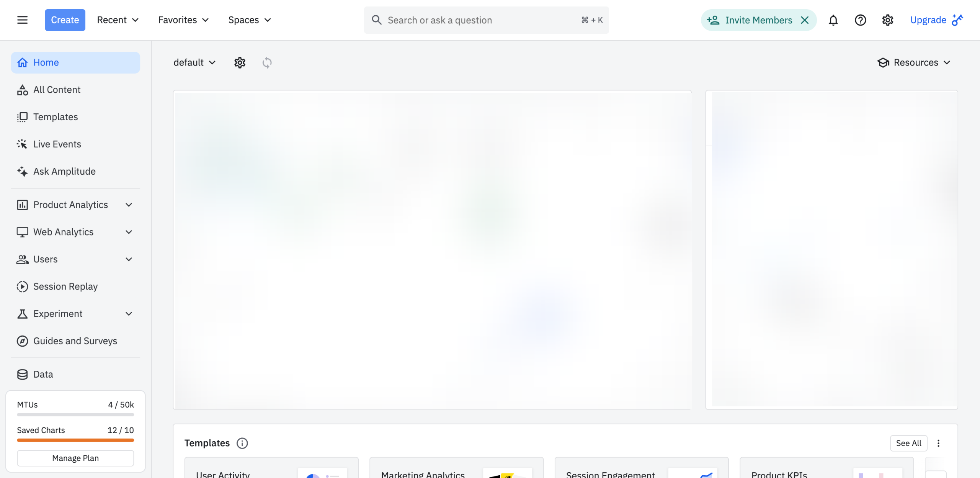The image size is (980, 478).
Task: Click the refresh icon next to default
Action: tap(267, 62)
